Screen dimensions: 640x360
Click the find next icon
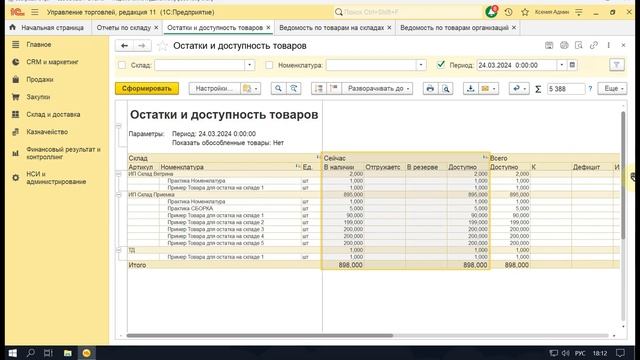[293, 89]
